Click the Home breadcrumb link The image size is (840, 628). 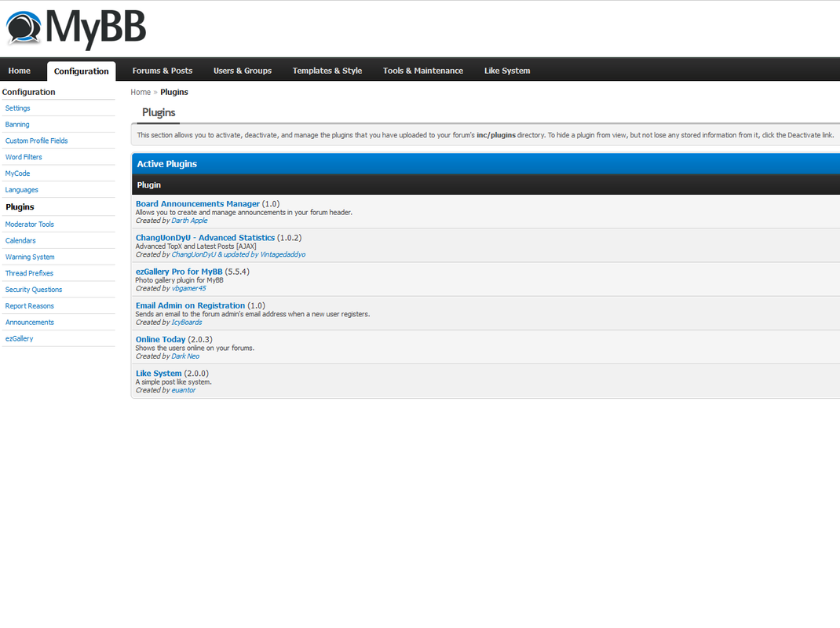(x=141, y=92)
